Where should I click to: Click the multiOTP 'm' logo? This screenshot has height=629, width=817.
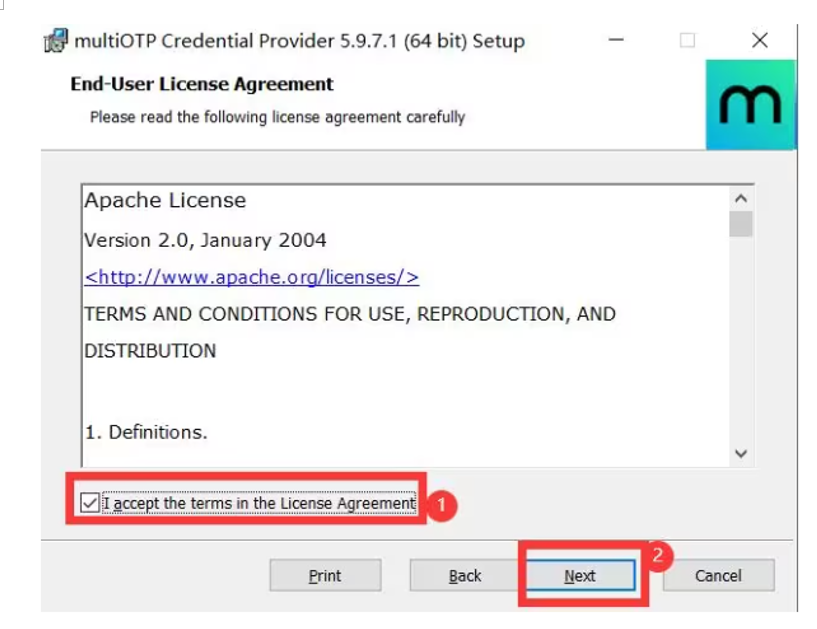pos(750,105)
